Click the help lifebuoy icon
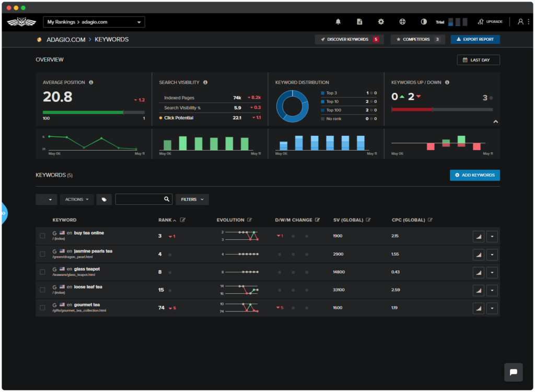Viewport: 535px width, 392px height. click(403, 22)
